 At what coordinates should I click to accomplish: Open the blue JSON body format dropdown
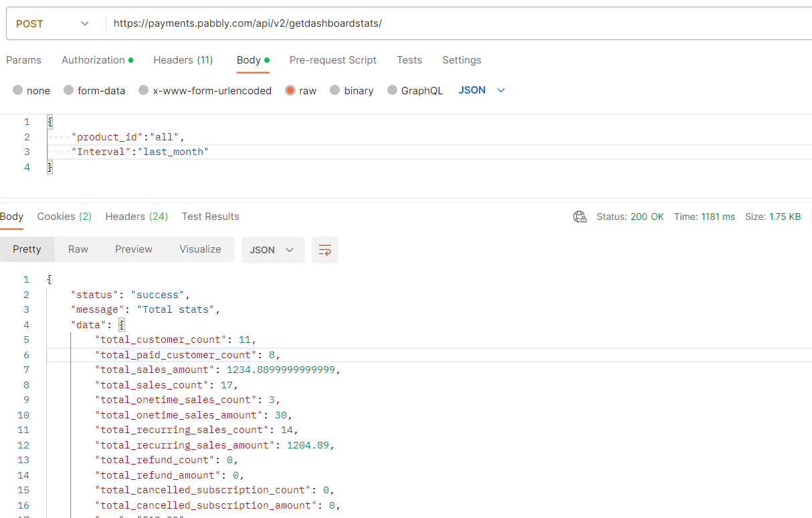click(x=482, y=90)
